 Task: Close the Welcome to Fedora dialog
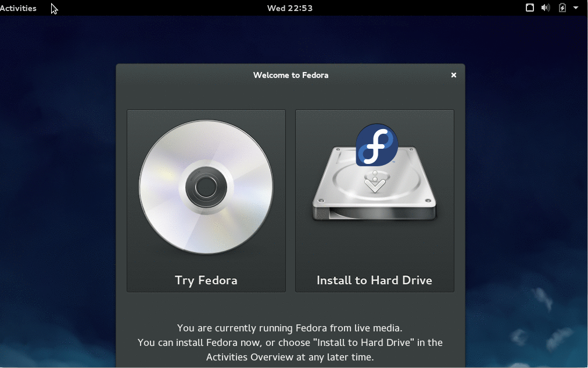tap(453, 75)
